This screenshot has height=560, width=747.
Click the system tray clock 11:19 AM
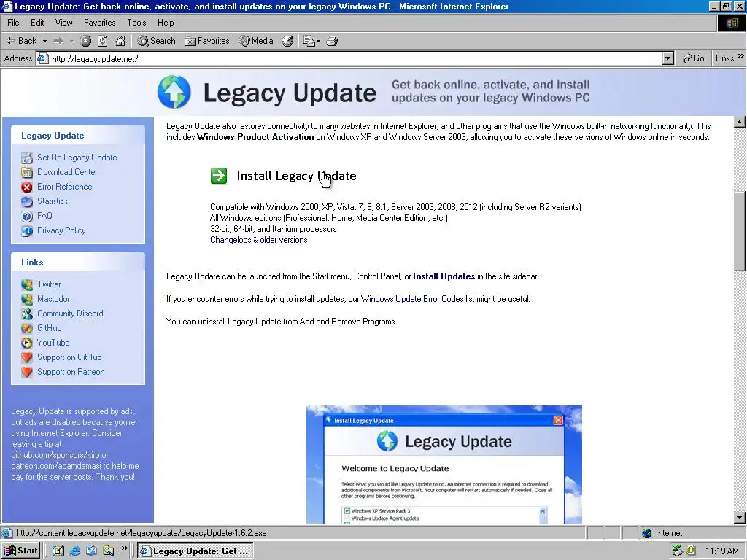pyautogui.click(x=721, y=551)
